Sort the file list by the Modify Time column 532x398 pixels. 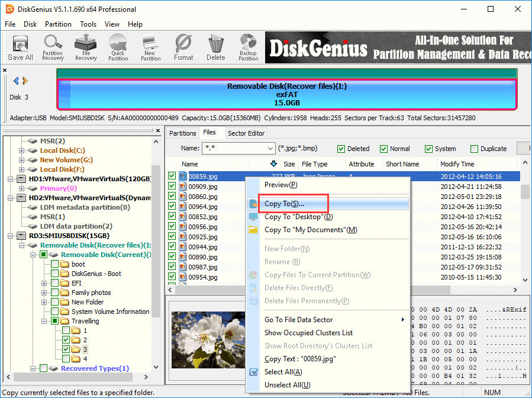point(457,164)
